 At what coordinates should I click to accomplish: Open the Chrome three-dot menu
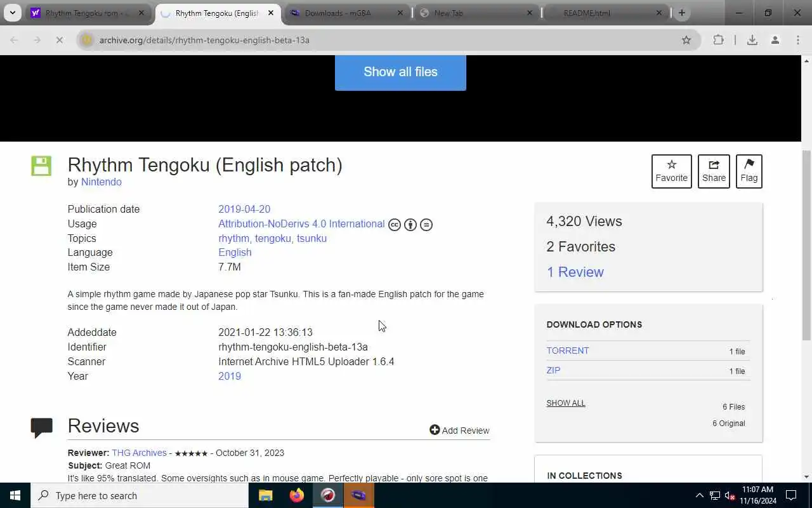click(x=798, y=40)
